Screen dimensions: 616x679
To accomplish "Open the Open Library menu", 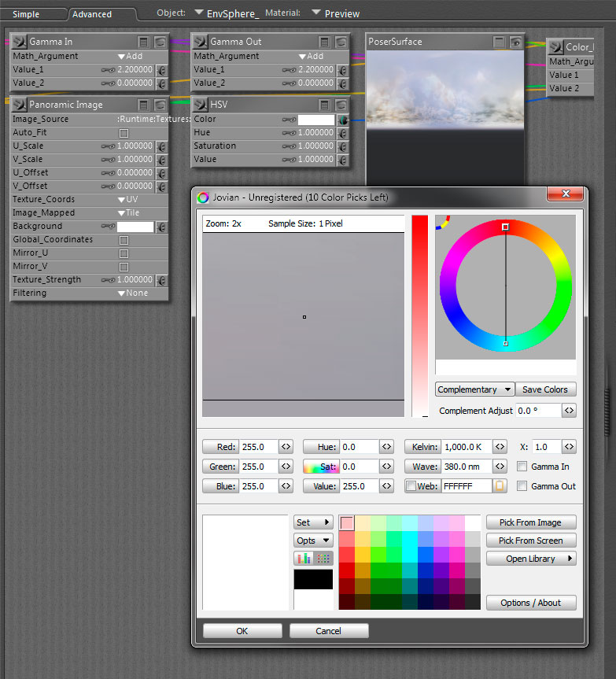I will tap(531, 559).
